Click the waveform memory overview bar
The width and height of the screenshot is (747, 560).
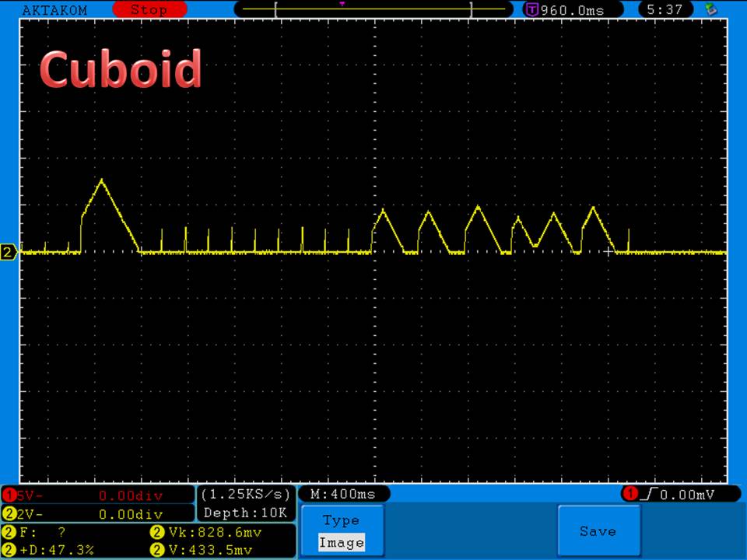pyautogui.click(x=373, y=10)
